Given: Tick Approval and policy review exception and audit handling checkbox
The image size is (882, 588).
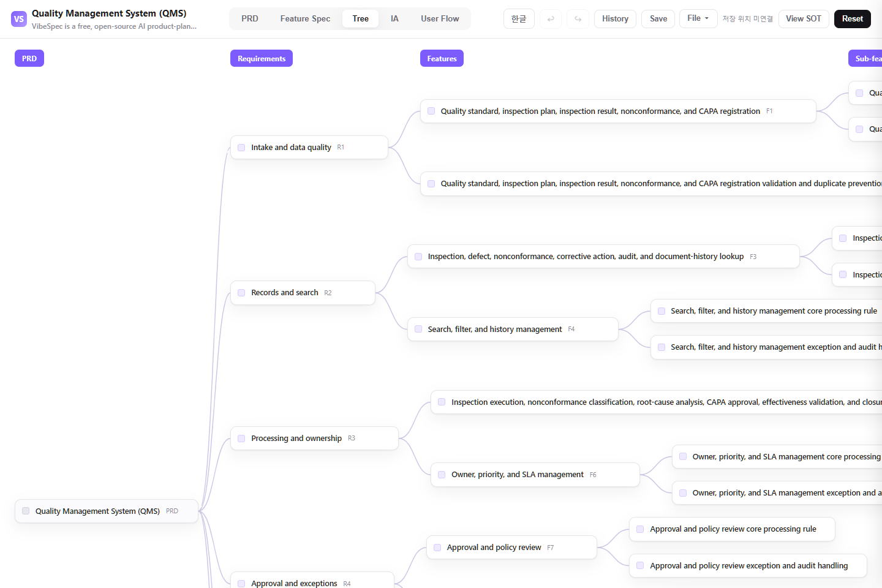Looking at the screenshot, I should [640, 566].
